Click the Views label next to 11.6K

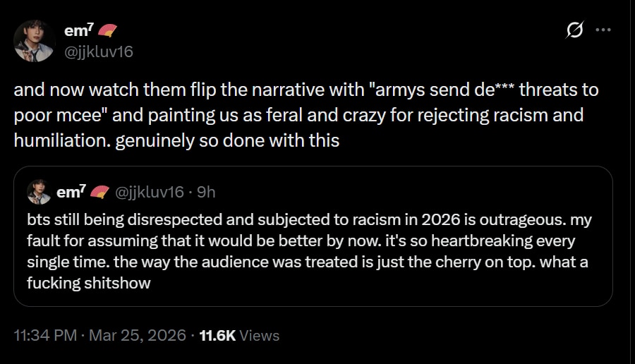[260, 336]
